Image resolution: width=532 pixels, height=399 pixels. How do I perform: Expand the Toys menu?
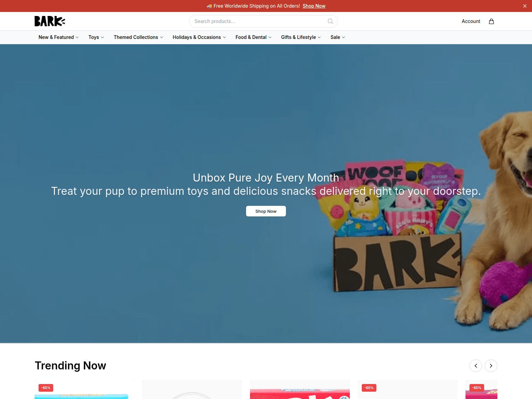tap(96, 37)
